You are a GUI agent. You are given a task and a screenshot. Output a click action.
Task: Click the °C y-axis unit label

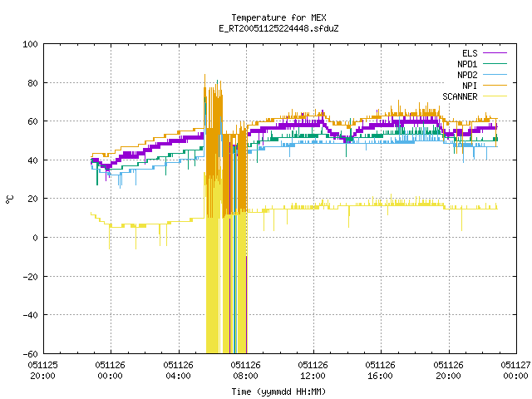click(9, 199)
